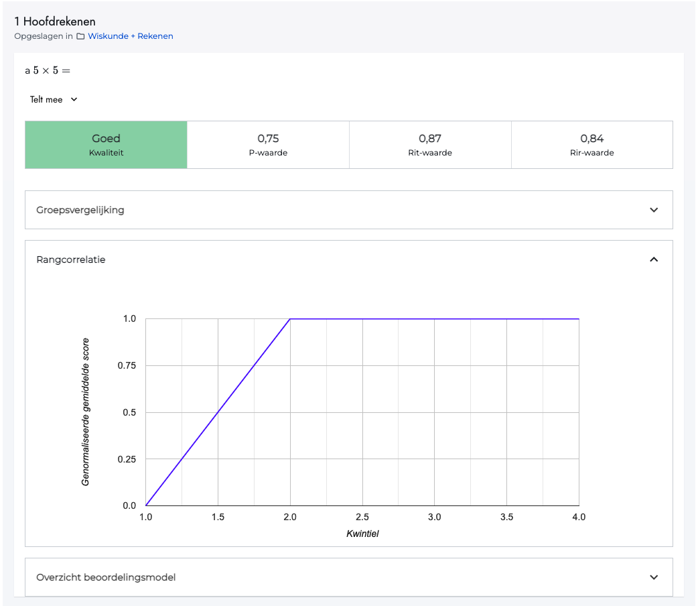Click the green Goed Kwaliteit tile
700x606 pixels.
pos(107,145)
